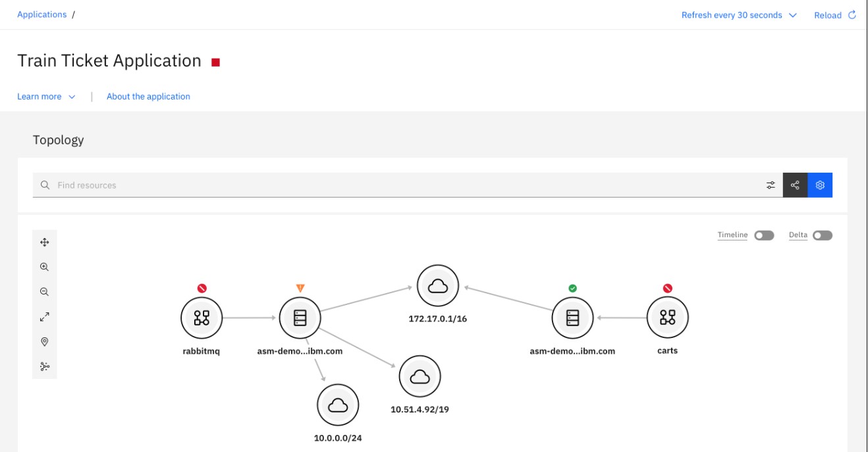Zoom out of the topology

(x=45, y=292)
